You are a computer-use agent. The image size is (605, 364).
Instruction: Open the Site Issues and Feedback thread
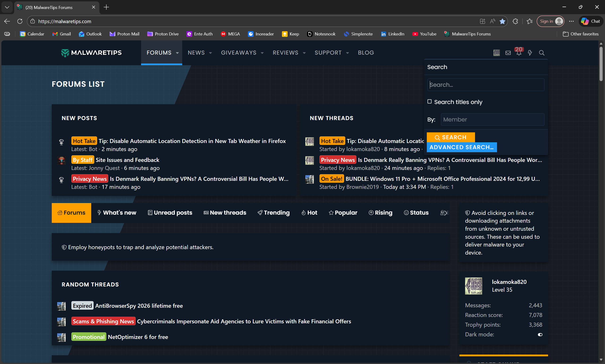127,160
